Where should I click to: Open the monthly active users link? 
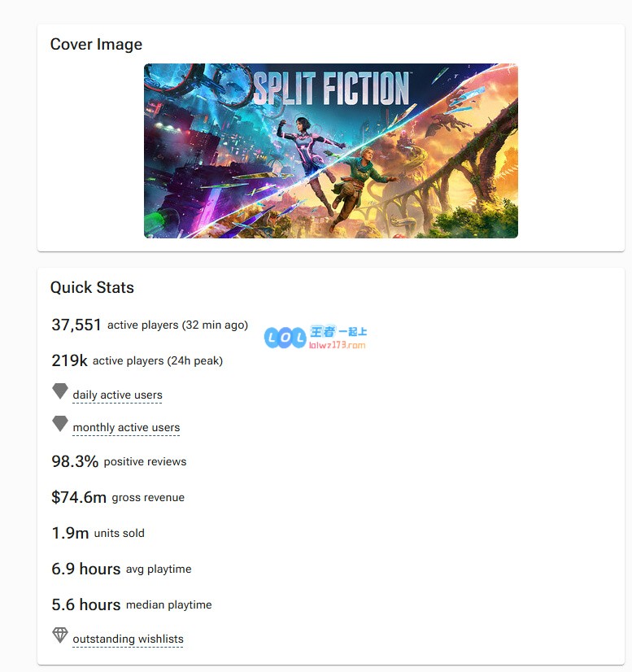click(126, 427)
